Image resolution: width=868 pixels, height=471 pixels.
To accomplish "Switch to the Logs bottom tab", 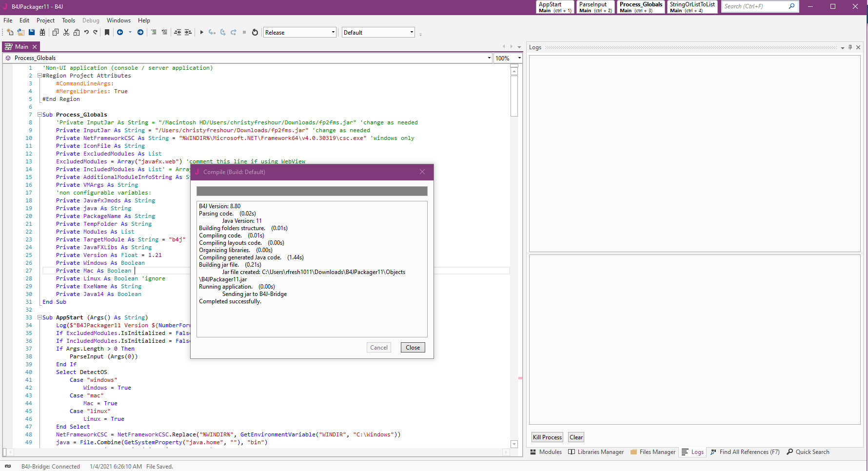I will (x=693, y=452).
